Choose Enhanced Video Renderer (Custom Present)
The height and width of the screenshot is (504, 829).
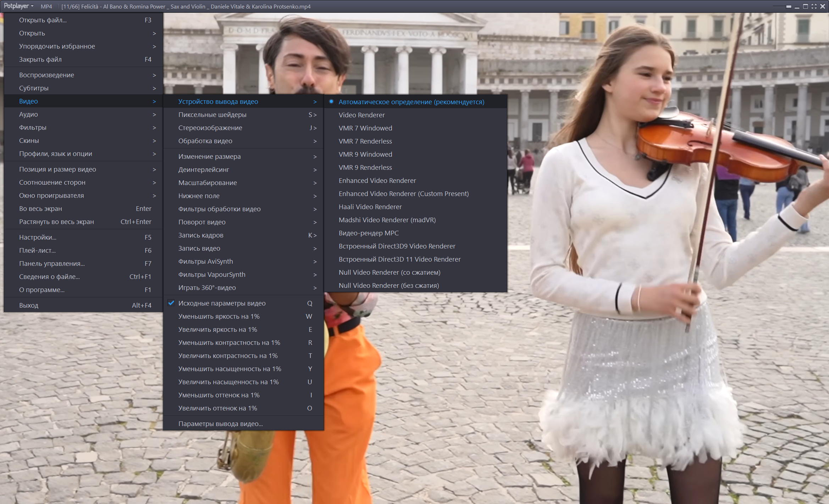tap(403, 194)
